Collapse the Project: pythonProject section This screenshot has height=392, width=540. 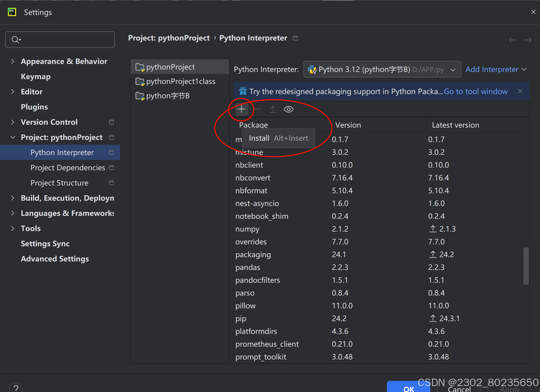click(13, 137)
